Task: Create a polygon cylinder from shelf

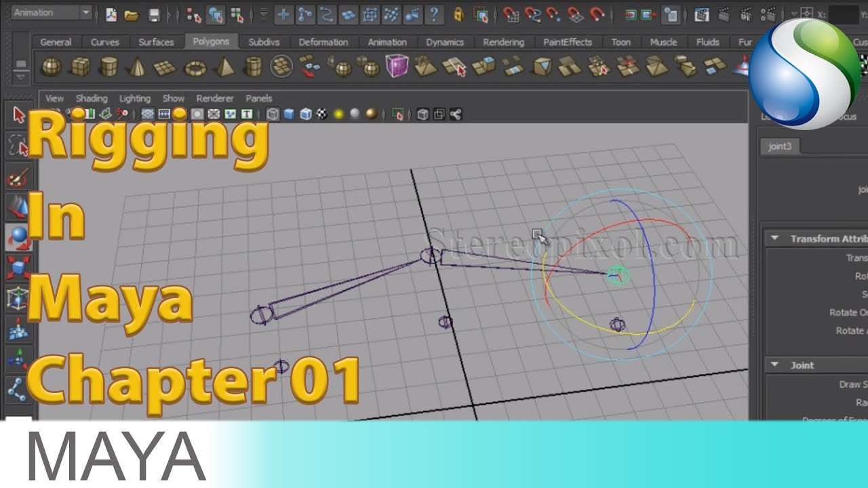Action: point(108,66)
